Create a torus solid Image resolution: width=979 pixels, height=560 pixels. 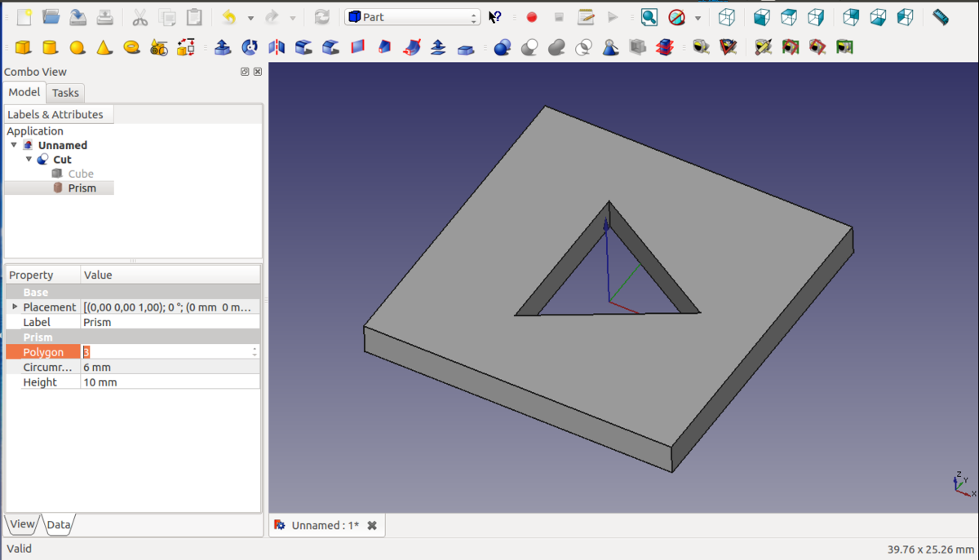click(x=131, y=47)
